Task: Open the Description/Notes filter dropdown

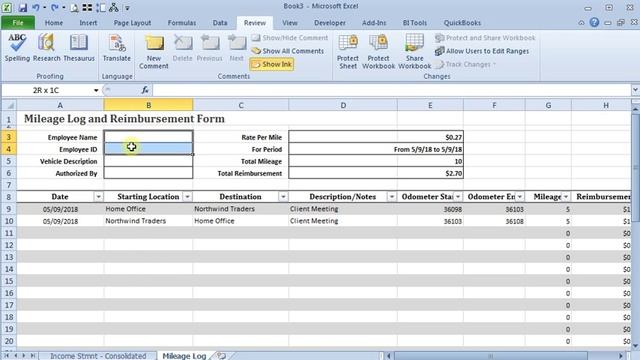Action: click(x=391, y=197)
